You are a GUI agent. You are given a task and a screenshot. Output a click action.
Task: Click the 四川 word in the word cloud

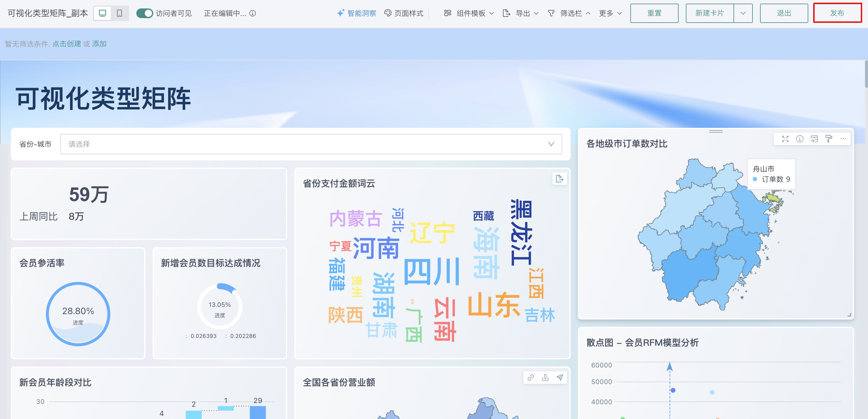431,272
